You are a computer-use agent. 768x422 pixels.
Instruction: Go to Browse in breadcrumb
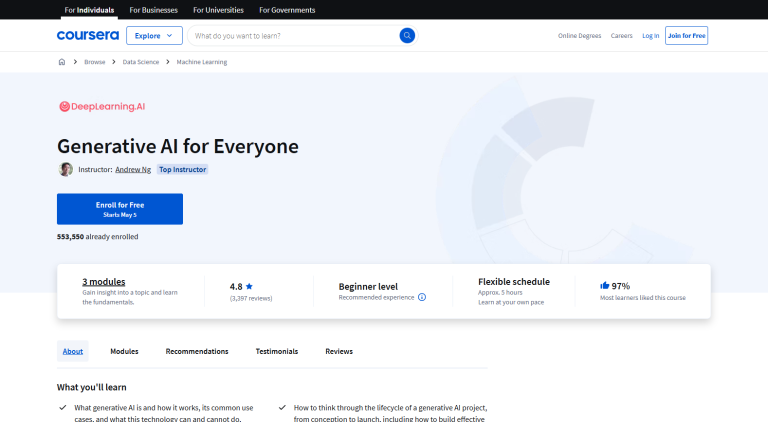point(95,62)
